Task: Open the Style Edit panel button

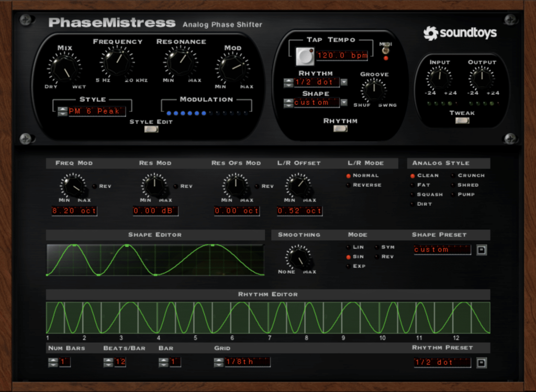Action: tap(151, 129)
